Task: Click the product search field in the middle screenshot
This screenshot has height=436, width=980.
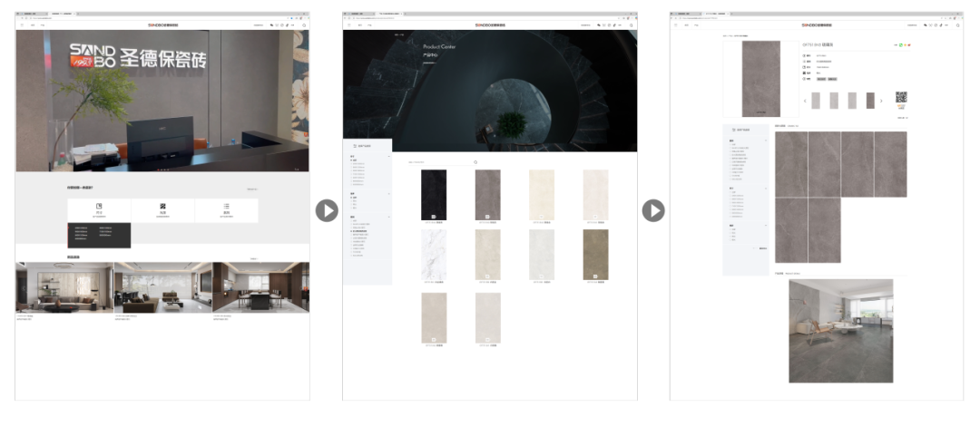Action: pyautogui.click(x=438, y=162)
